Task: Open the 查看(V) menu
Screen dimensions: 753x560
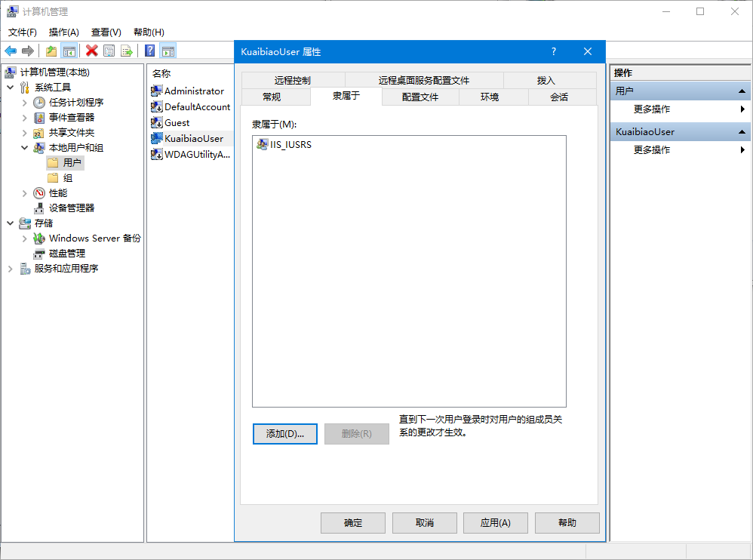Action: tap(106, 32)
